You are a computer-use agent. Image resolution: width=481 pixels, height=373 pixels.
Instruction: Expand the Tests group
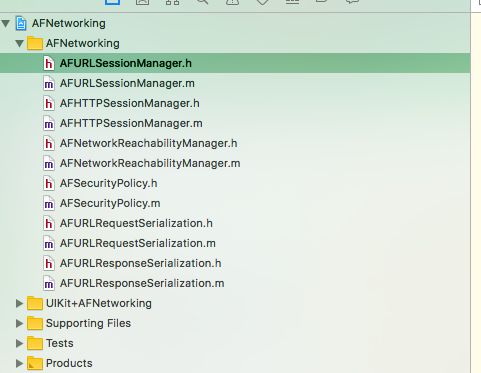click(x=19, y=343)
